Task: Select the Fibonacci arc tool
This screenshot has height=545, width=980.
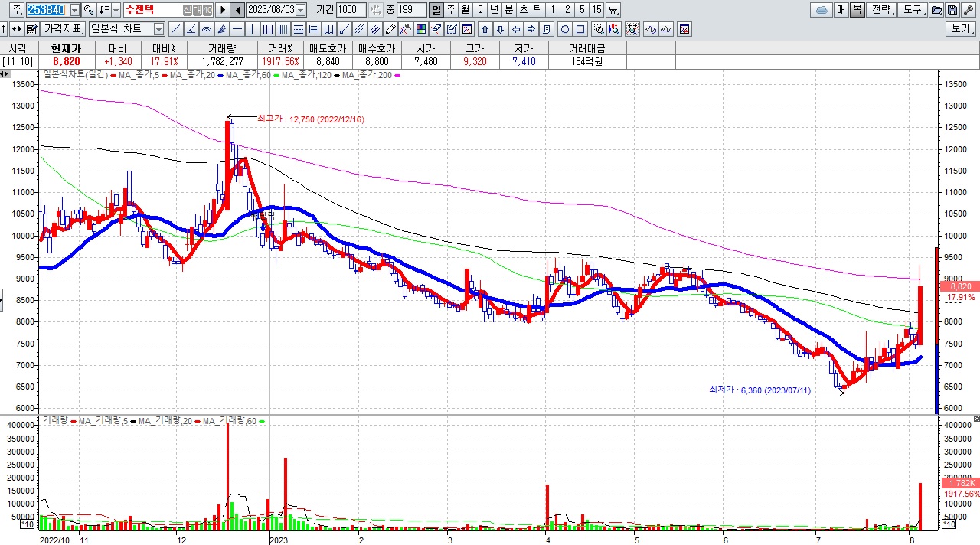Action: 207,29
